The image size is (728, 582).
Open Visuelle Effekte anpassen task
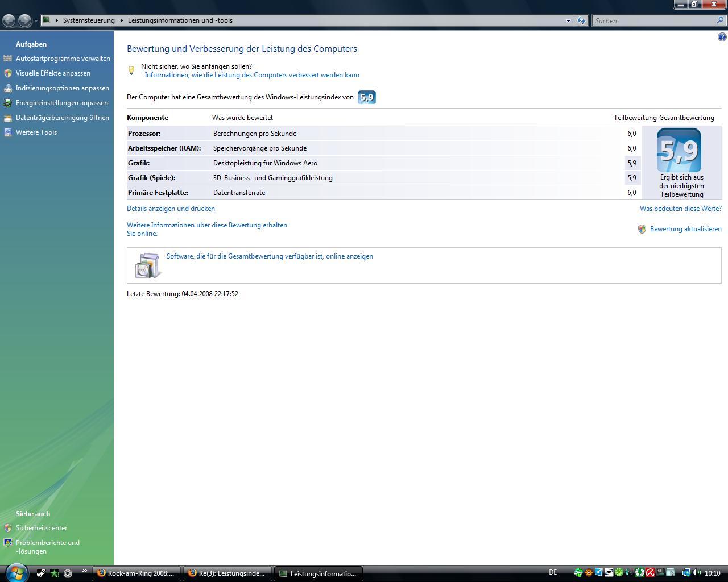53,73
